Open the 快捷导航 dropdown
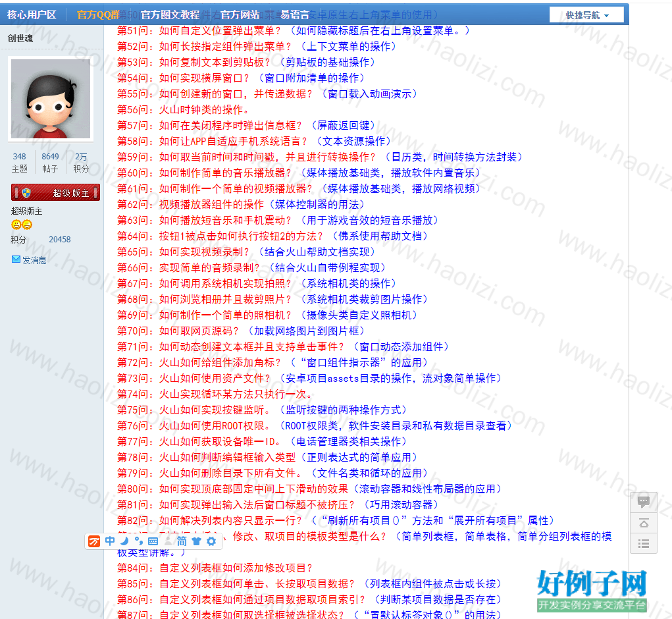 pyautogui.click(x=586, y=15)
